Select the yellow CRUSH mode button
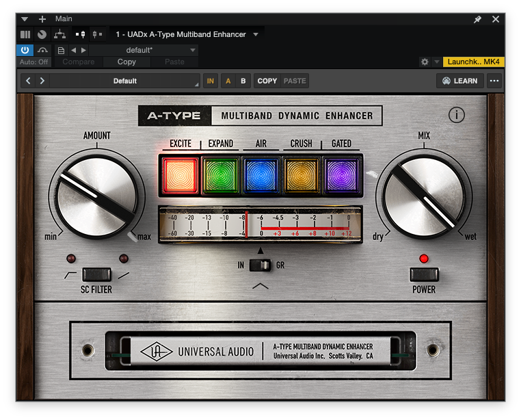The width and height of the screenshot is (521, 420). pyautogui.click(x=301, y=175)
